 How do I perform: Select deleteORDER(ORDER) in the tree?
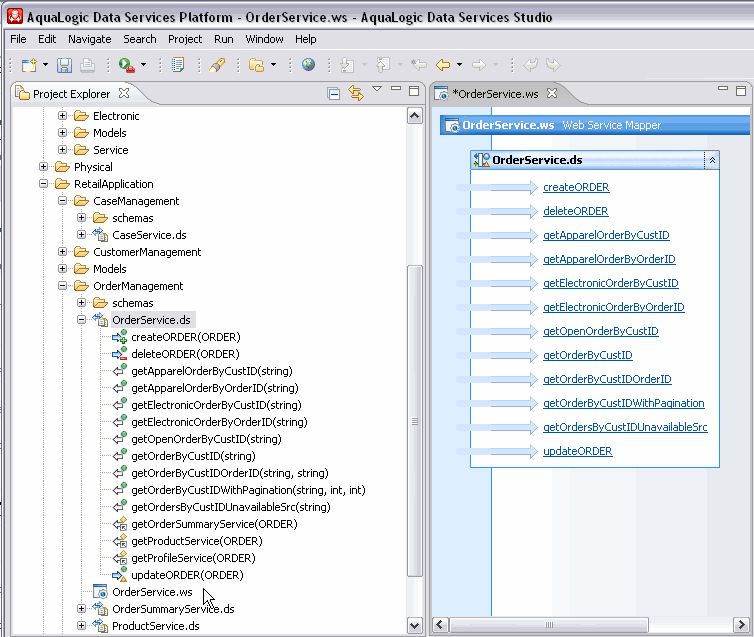(185, 354)
